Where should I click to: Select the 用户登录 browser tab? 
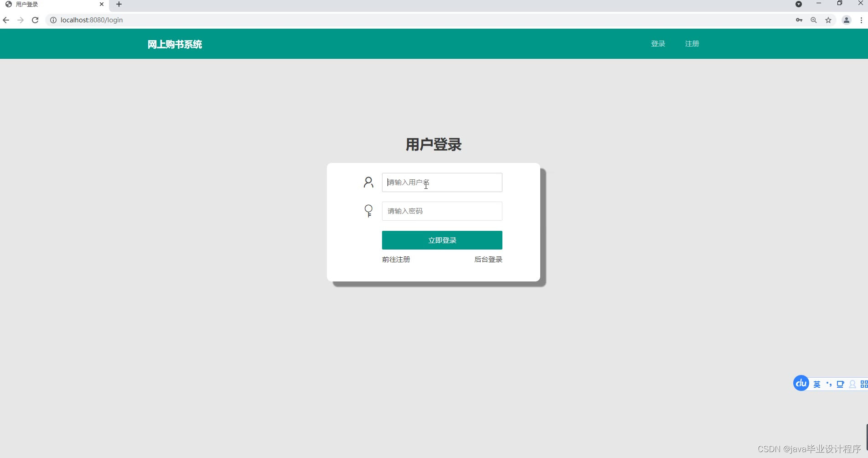(x=55, y=5)
